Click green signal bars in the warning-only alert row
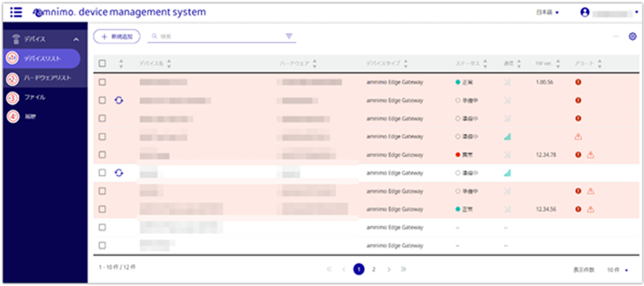 pyautogui.click(x=508, y=136)
